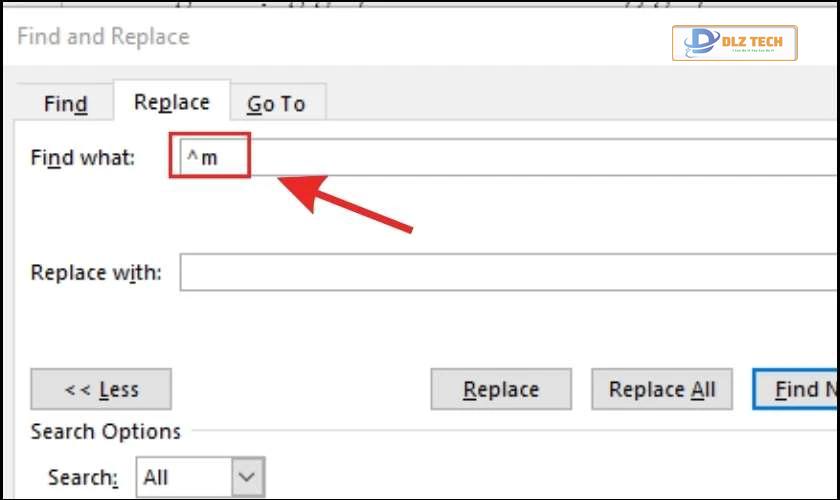Expand the Search direction dropdown arrow
Viewport: 840px width, 500px height.
(x=248, y=476)
